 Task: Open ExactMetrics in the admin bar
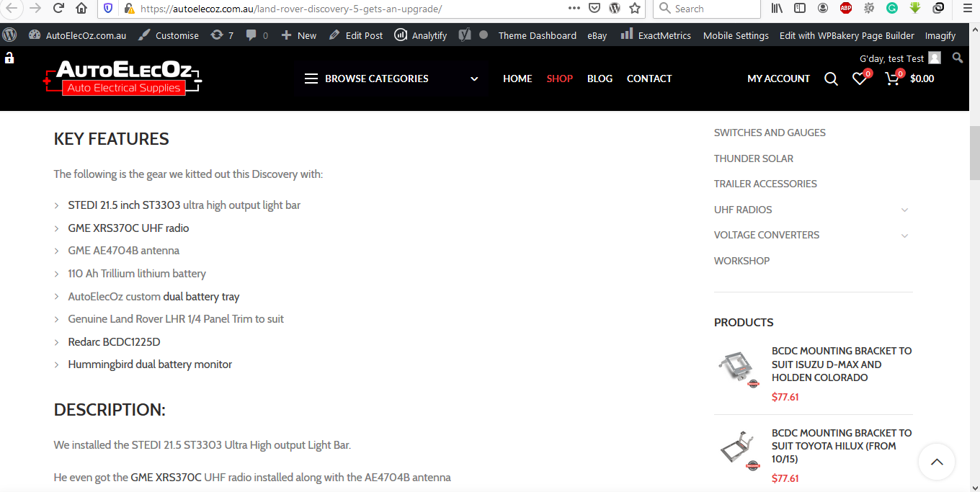point(656,35)
